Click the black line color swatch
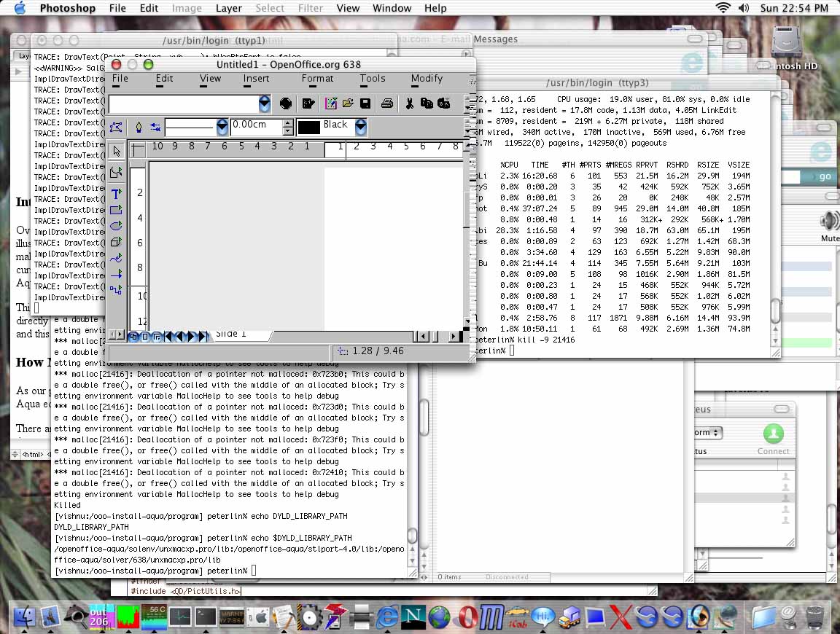The image size is (840, 634). (x=308, y=127)
